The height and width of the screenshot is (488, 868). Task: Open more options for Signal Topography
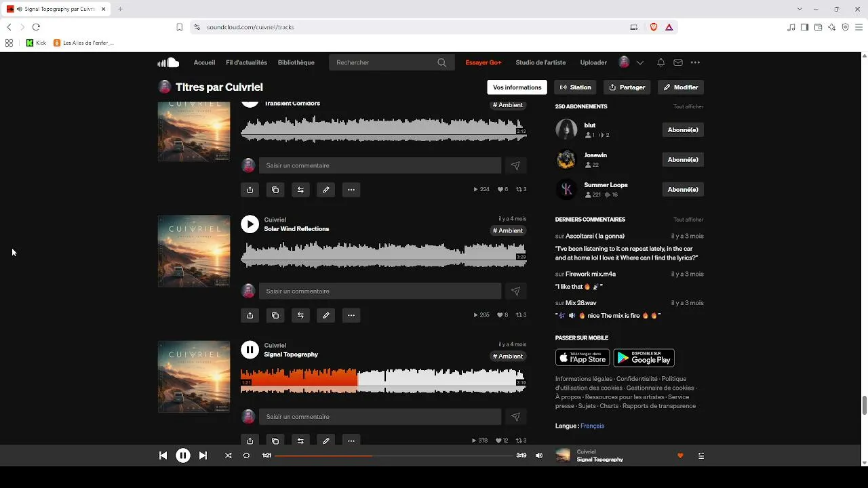pyautogui.click(x=351, y=440)
